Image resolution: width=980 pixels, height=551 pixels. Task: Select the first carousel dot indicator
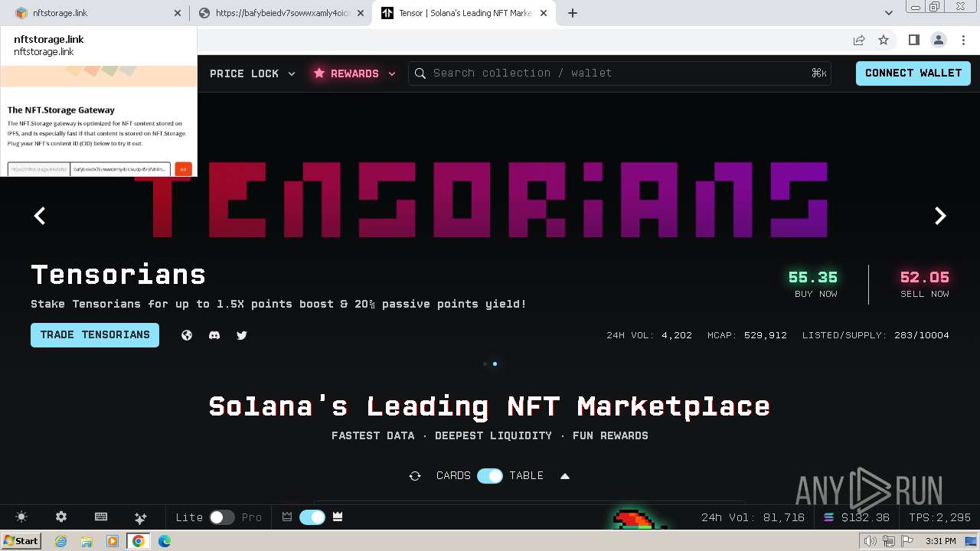pyautogui.click(x=485, y=364)
